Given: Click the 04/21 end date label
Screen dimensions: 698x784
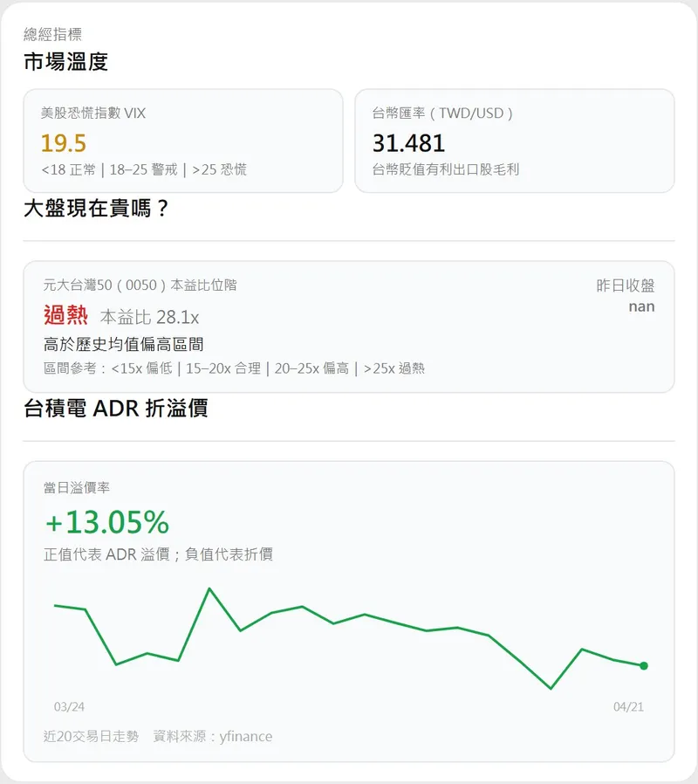Looking at the screenshot, I should coord(628,706).
